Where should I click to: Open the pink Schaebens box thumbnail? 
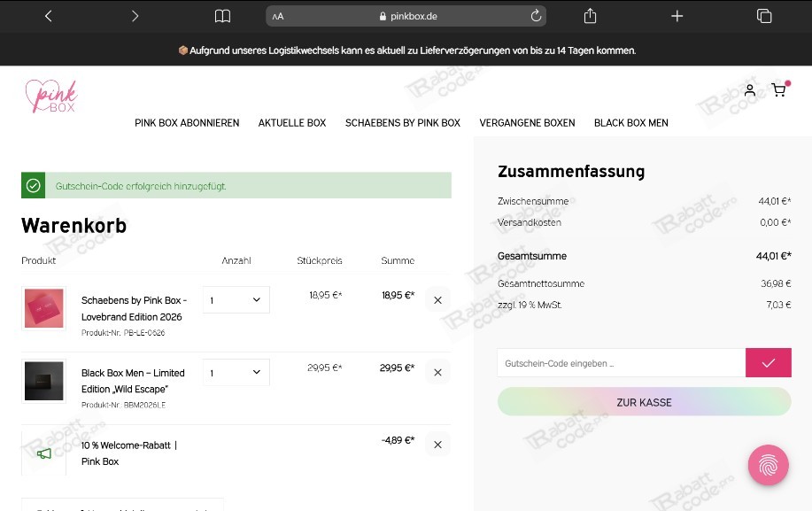point(44,308)
